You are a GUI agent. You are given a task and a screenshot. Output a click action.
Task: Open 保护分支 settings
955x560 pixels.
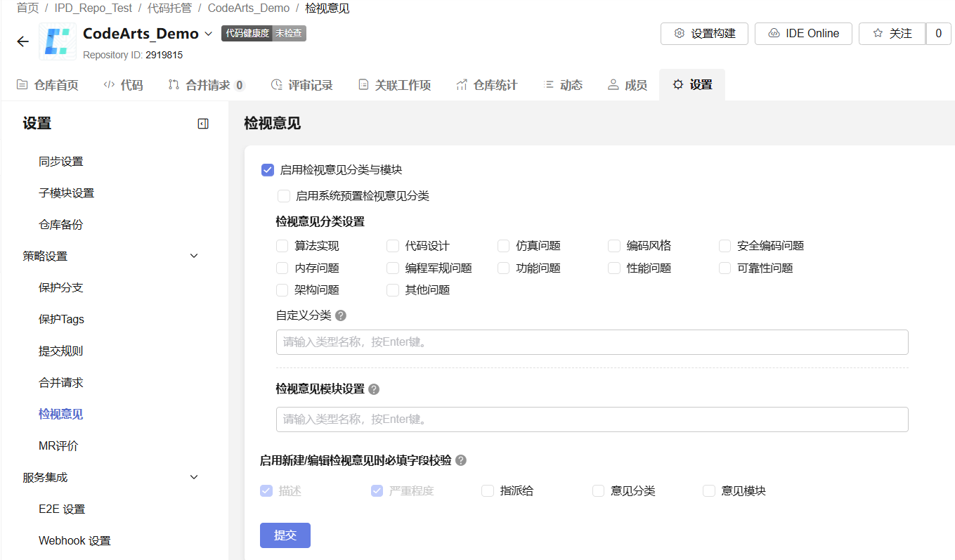[x=61, y=288]
